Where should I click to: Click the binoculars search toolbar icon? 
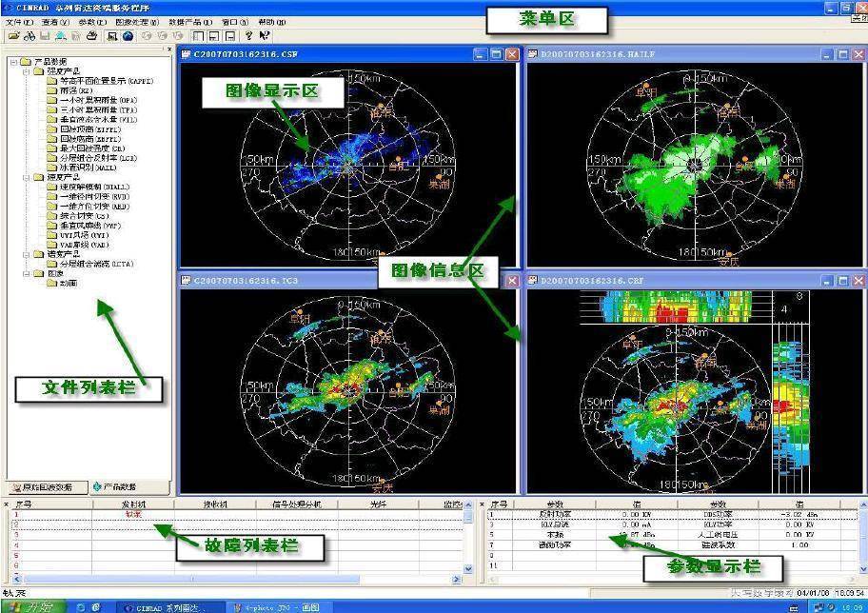tap(29, 36)
